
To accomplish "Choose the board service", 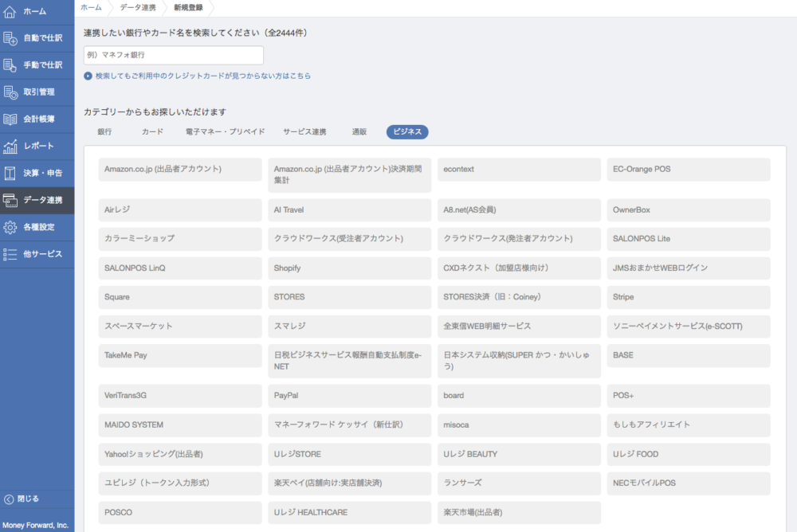I will coord(519,396).
